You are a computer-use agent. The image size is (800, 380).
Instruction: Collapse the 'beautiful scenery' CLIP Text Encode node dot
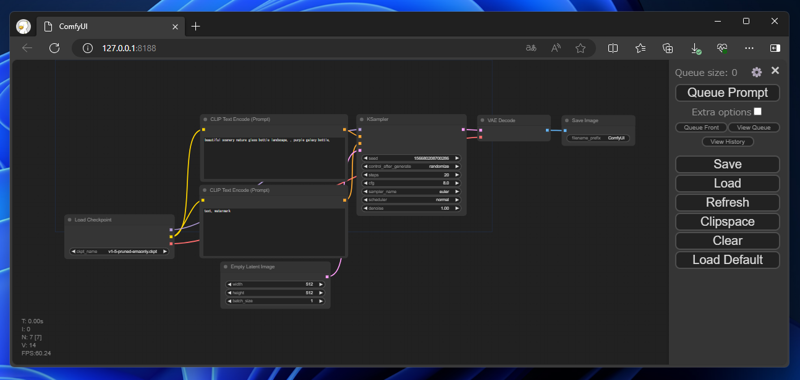coord(205,119)
